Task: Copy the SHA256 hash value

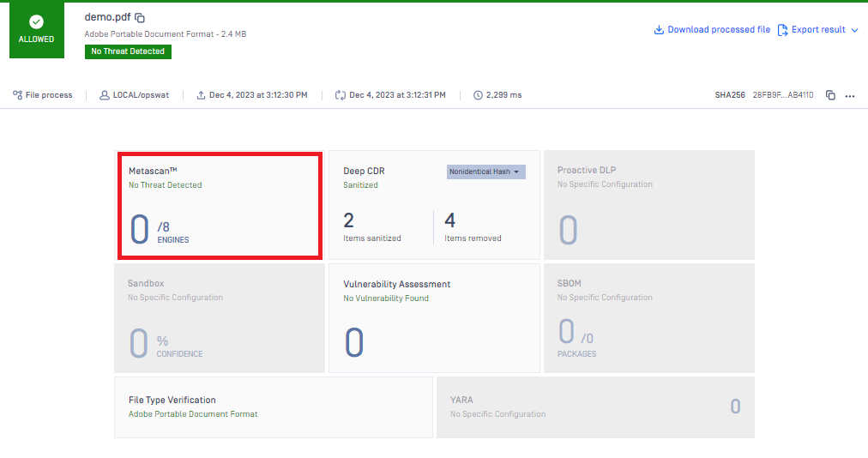Action: (x=829, y=95)
